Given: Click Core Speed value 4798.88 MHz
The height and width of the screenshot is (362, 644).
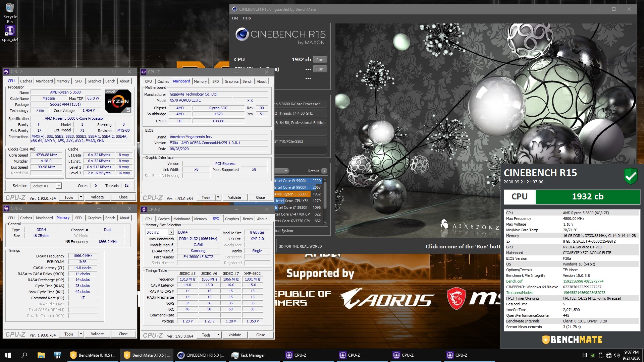Looking at the screenshot, I should click(x=47, y=155).
